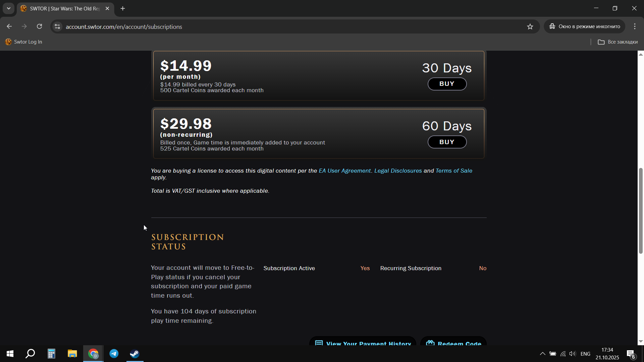644x362 pixels.
Task: Open the Terms of Sale link
Action: point(454,171)
